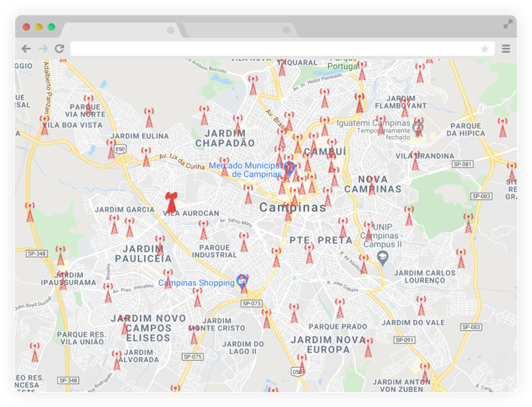Select the second browser tab
Screen dimensions: 532x407
coord(240,30)
